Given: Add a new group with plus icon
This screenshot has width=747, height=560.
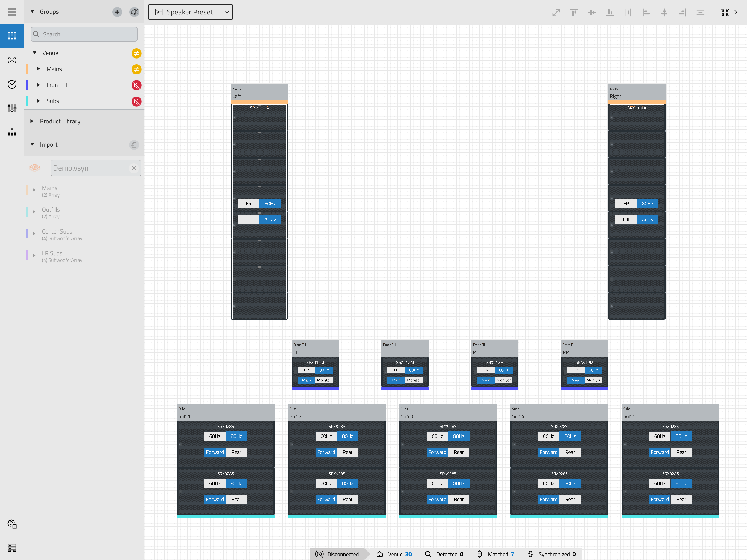Looking at the screenshot, I should coord(117,12).
